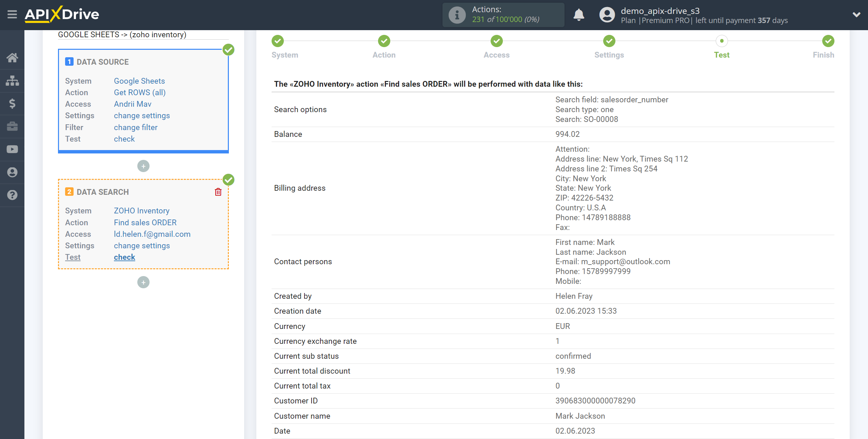Select the Creation date 02.06.2023 15:33
The width and height of the screenshot is (868, 439).
(x=586, y=311)
